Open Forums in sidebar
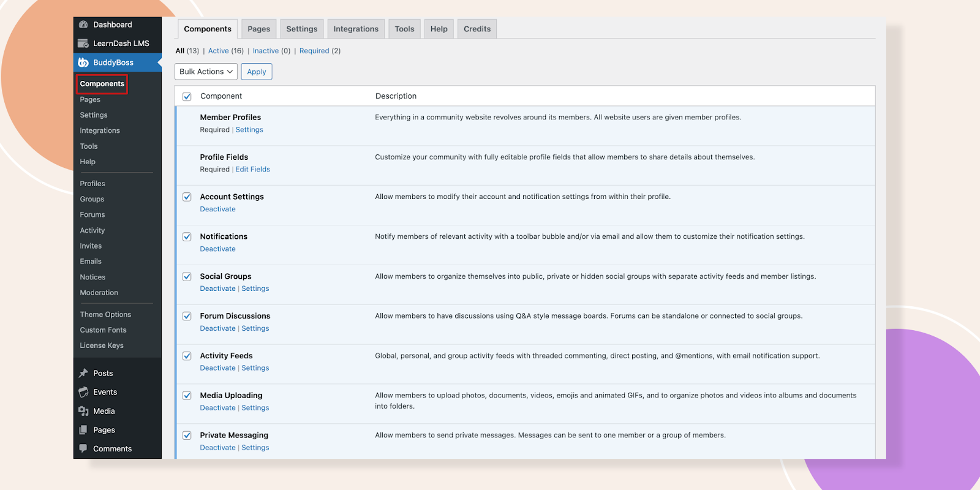This screenshot has width=980, height=490. tap(92, 215)
